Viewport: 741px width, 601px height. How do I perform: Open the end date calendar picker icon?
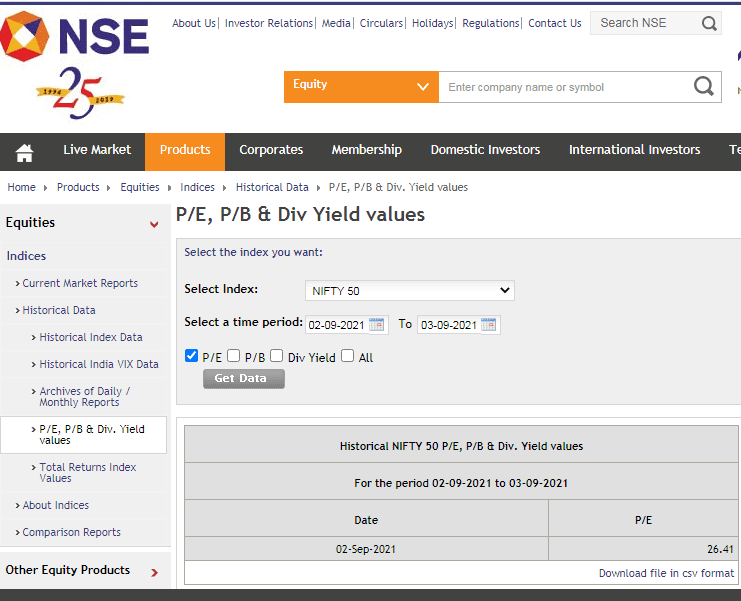(489, 325)
